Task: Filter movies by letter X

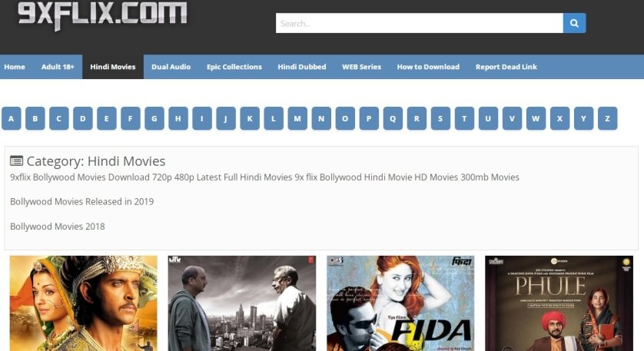Action: coord(559,118)
